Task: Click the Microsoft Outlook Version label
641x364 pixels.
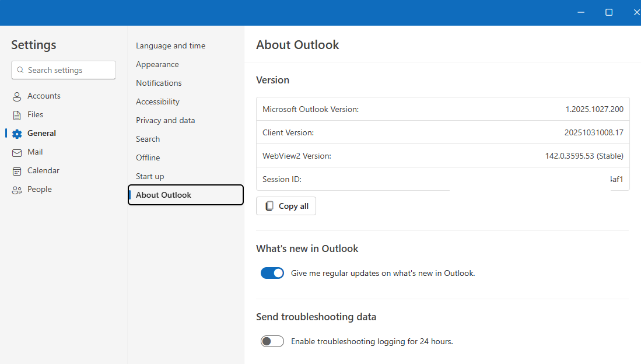Action: (311, 109)
